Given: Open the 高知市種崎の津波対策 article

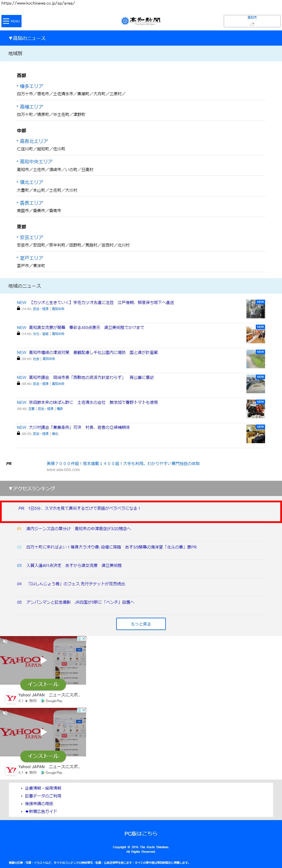Looking at the screenshot, I should coord(93,352).
